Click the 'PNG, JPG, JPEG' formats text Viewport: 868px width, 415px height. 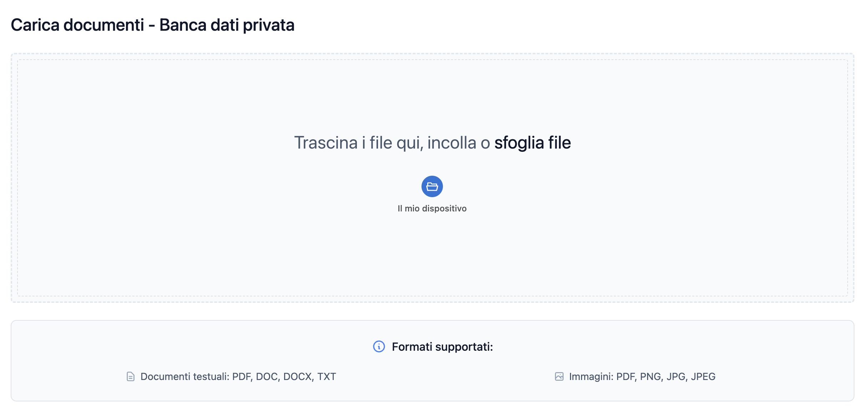[x=677, y=376]
